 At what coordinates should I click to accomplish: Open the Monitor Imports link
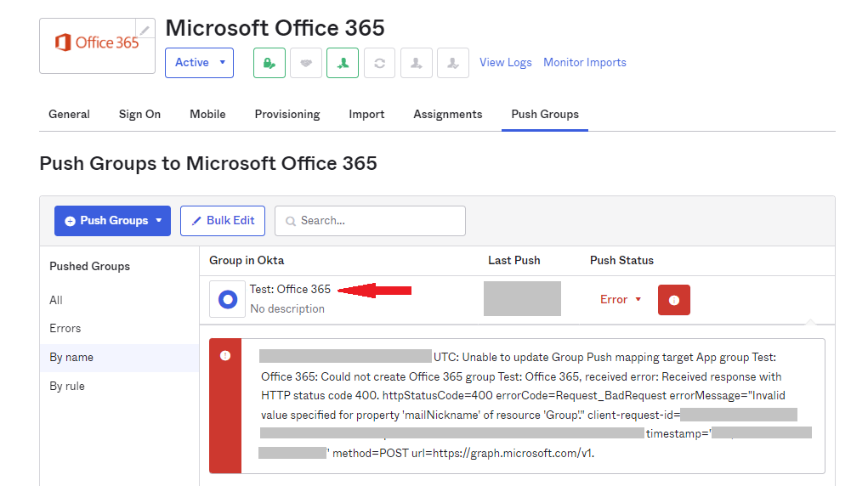[x=585, y=63]
